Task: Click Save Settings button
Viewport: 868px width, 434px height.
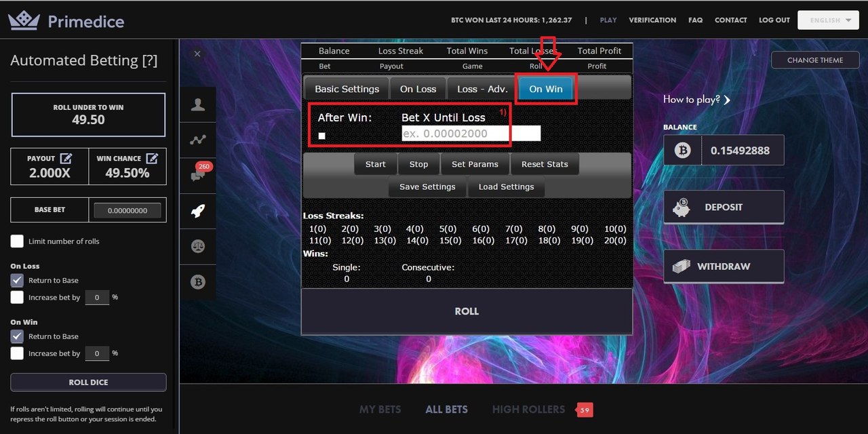Action: tap(427, 186)
